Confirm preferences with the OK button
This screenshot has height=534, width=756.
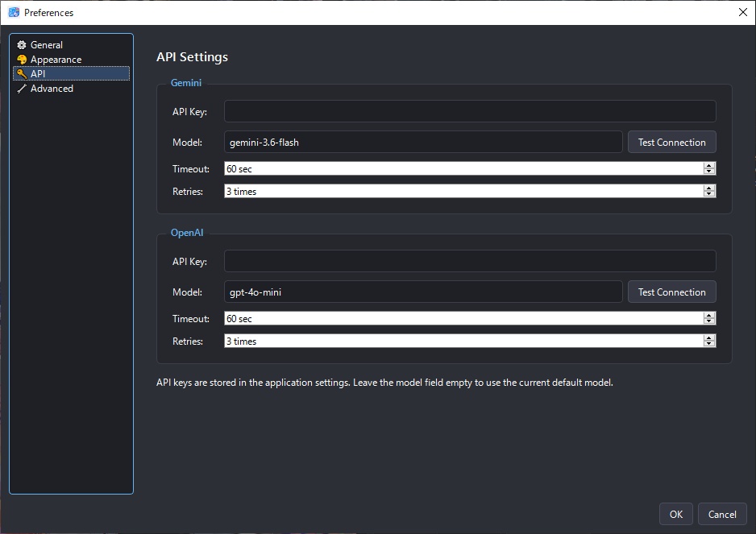(676, 514)
